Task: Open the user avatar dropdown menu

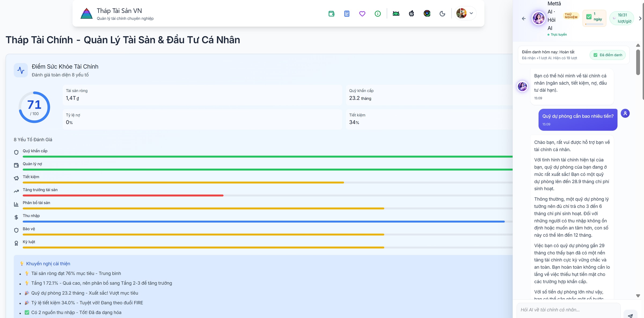Action: [465, 13]
